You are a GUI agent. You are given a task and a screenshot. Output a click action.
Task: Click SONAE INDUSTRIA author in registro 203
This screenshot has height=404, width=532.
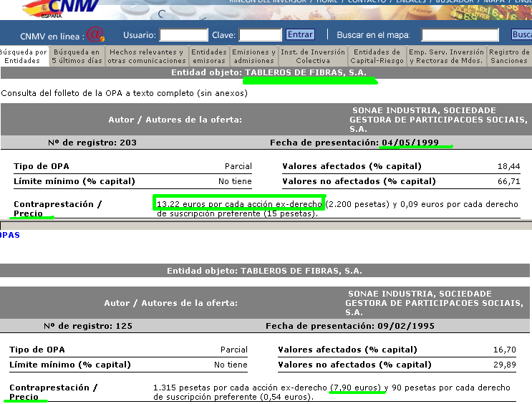[438, 120]
